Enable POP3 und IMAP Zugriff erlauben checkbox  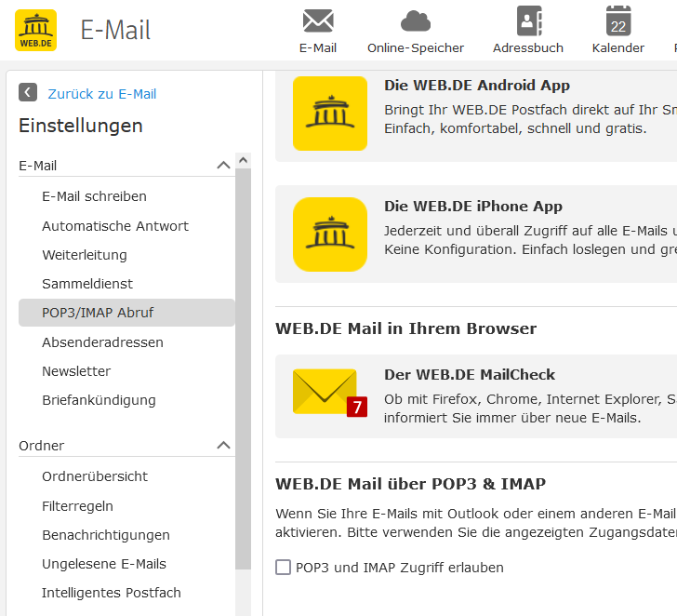coord(284,568)
